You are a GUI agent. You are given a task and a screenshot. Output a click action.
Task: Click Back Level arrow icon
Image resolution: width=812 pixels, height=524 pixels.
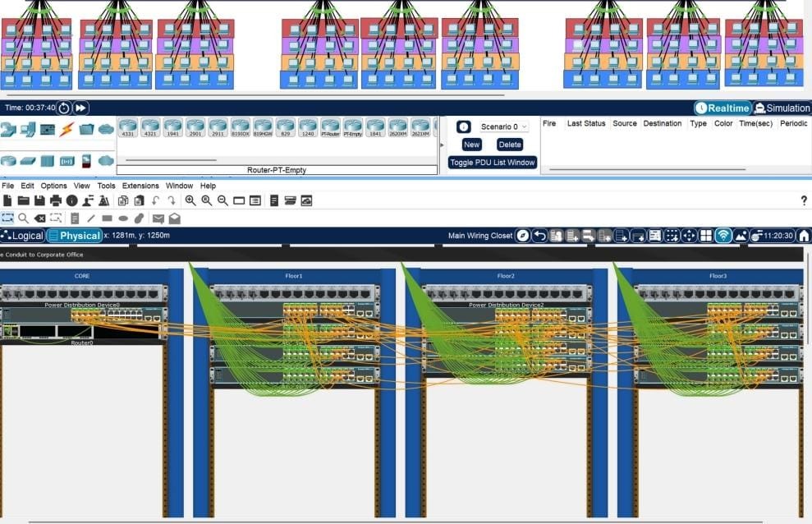coord(539,236)
